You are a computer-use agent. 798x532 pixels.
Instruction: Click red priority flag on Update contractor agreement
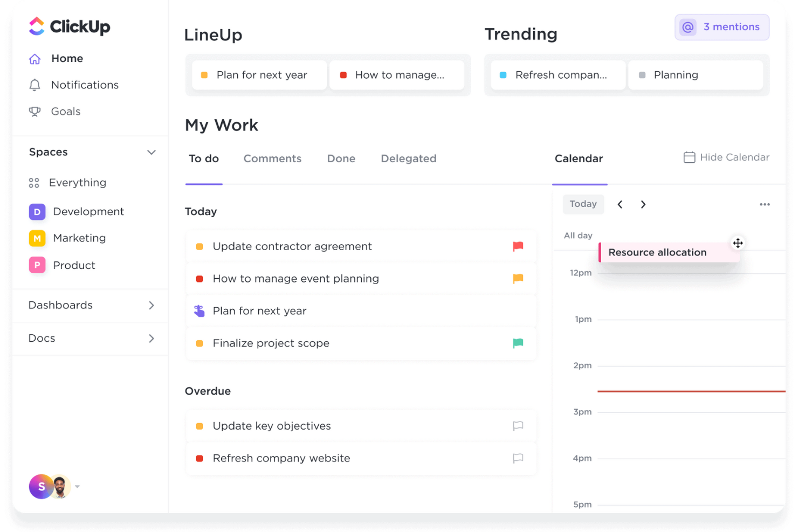point(518,246)
